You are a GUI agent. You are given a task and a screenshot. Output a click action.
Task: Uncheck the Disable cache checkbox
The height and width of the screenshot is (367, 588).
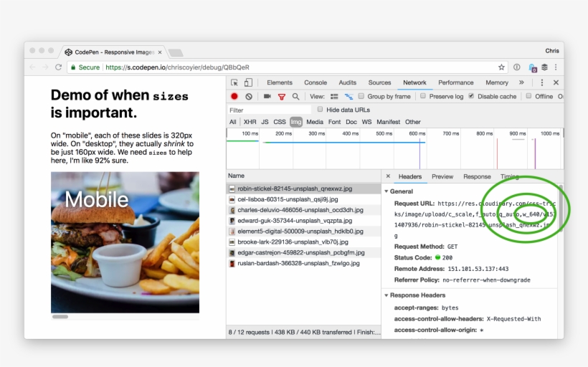(x=471, y=96)
